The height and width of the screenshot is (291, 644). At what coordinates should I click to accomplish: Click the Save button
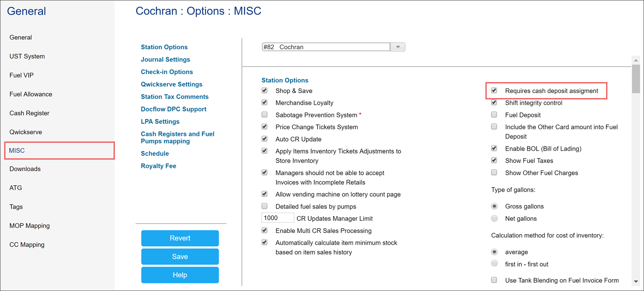point(180,257)
